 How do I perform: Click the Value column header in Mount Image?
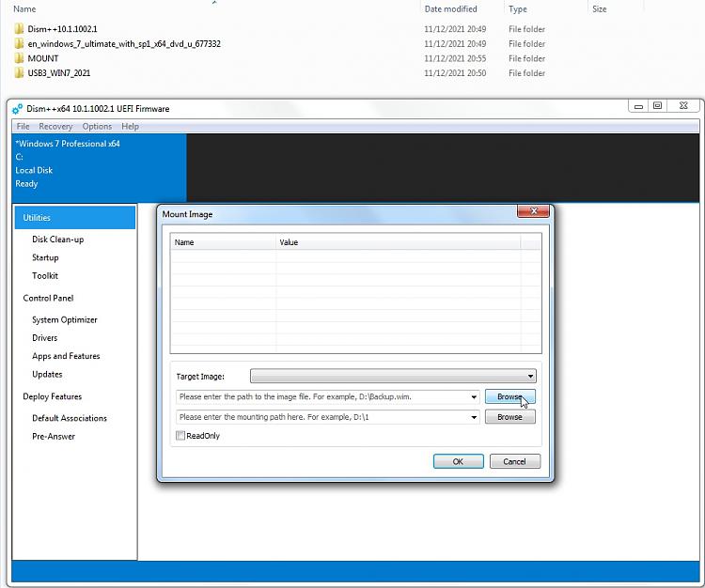399,242
